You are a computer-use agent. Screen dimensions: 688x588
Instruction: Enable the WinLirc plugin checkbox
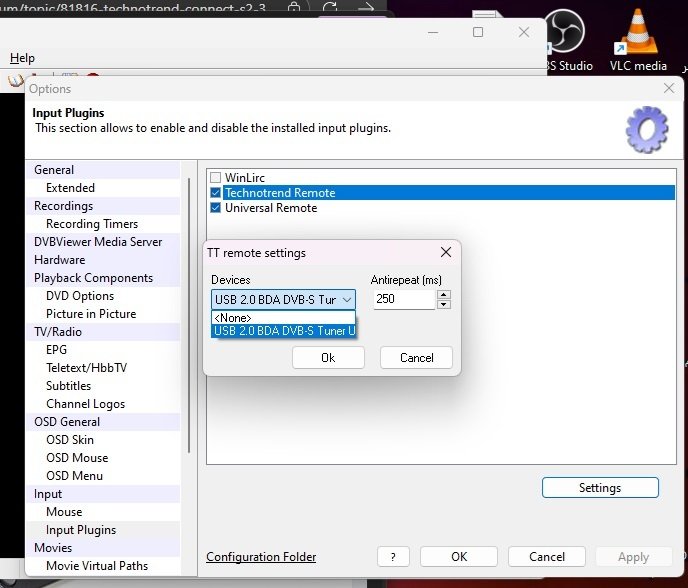[215, 178]
